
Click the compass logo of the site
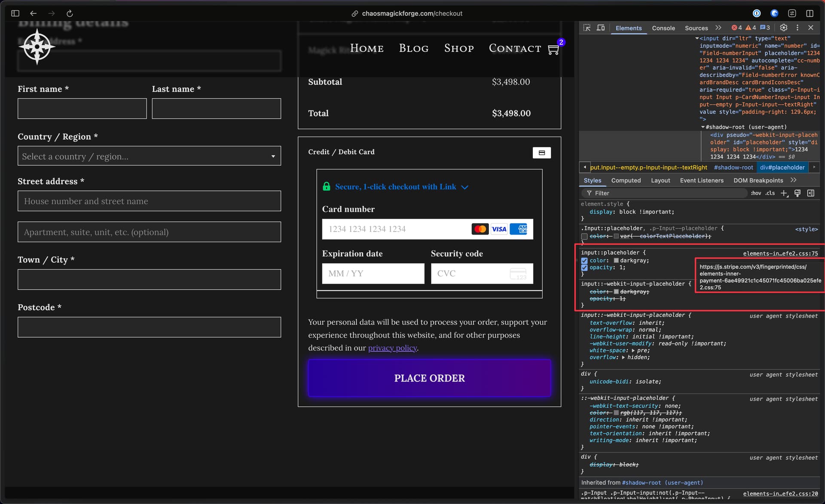point(37,47)
